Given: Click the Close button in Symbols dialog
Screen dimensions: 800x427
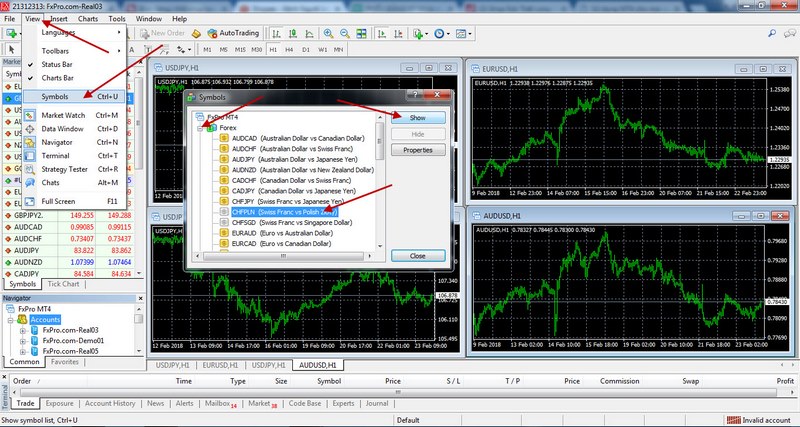Looking at the screenshot, I should pos(418,256).
